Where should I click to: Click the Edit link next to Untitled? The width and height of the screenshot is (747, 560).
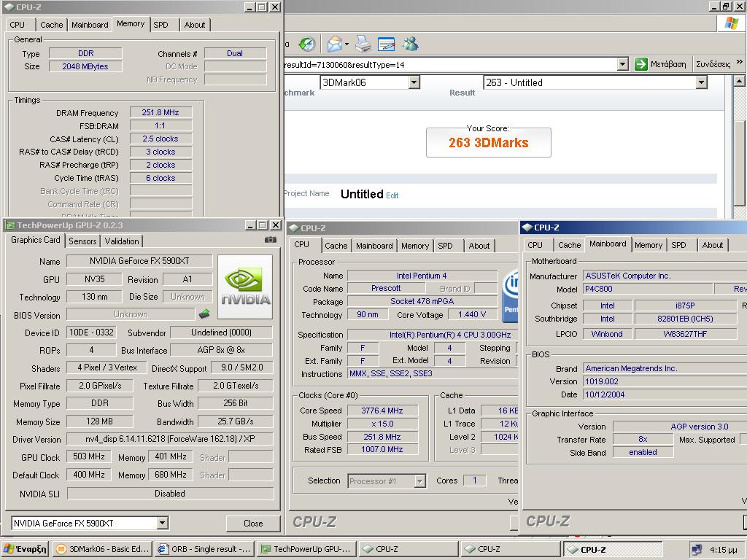pos(392,195)
